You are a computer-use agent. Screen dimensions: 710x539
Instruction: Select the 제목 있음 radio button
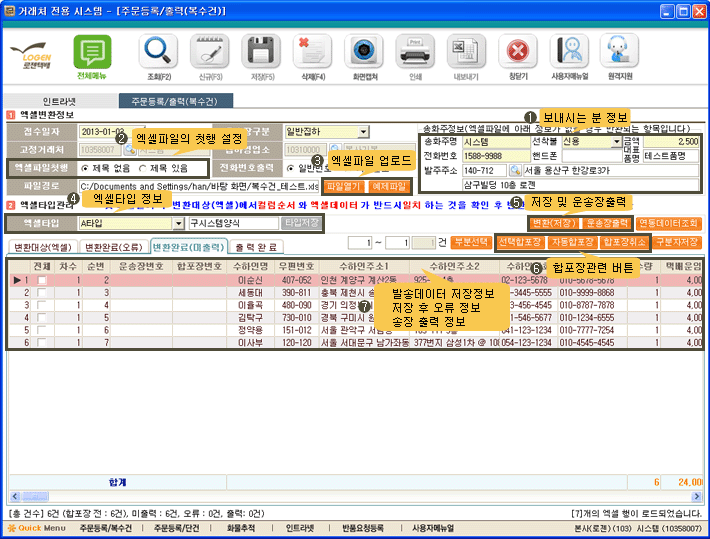click(142, 168)
